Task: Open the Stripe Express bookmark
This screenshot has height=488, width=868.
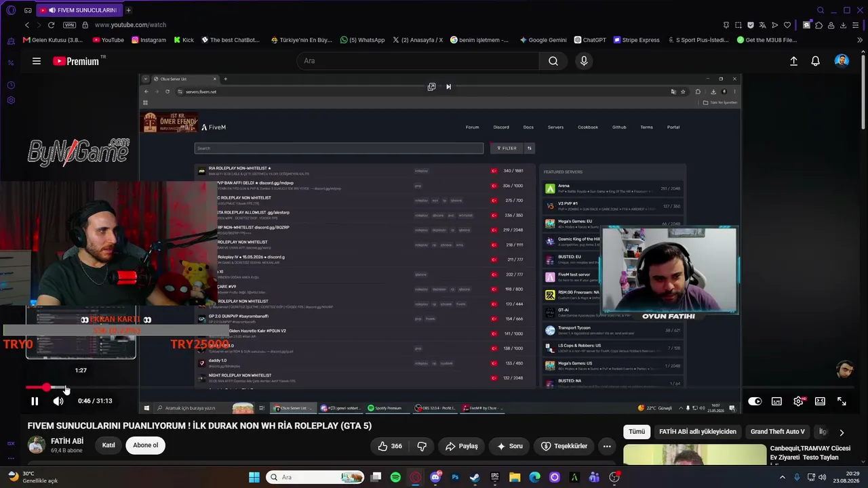Action: (x=636, y=40)
